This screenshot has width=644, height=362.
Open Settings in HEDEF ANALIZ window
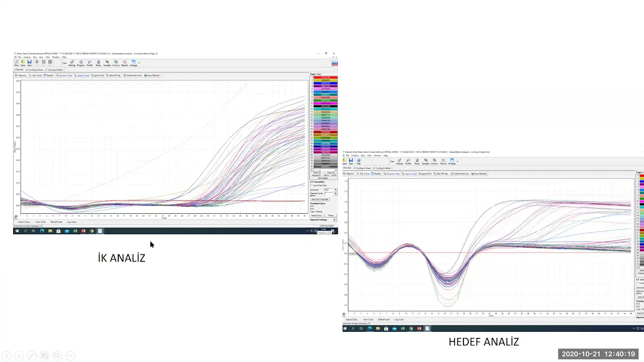[399, 162]
